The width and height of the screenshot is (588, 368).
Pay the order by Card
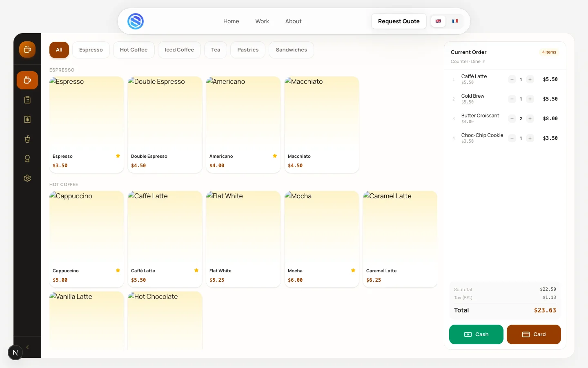coord(534,334)
